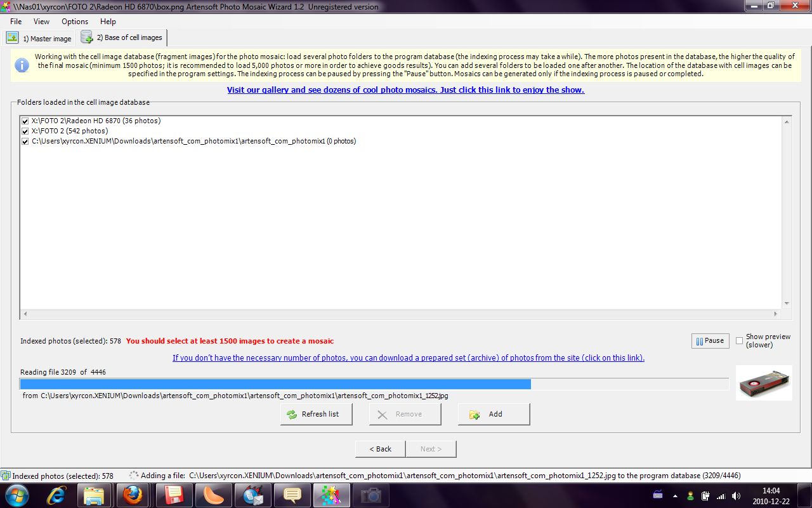This screenshot has width=812, height=508.
Task: Open the mail globe taskbar app
Action: (252, 495)
